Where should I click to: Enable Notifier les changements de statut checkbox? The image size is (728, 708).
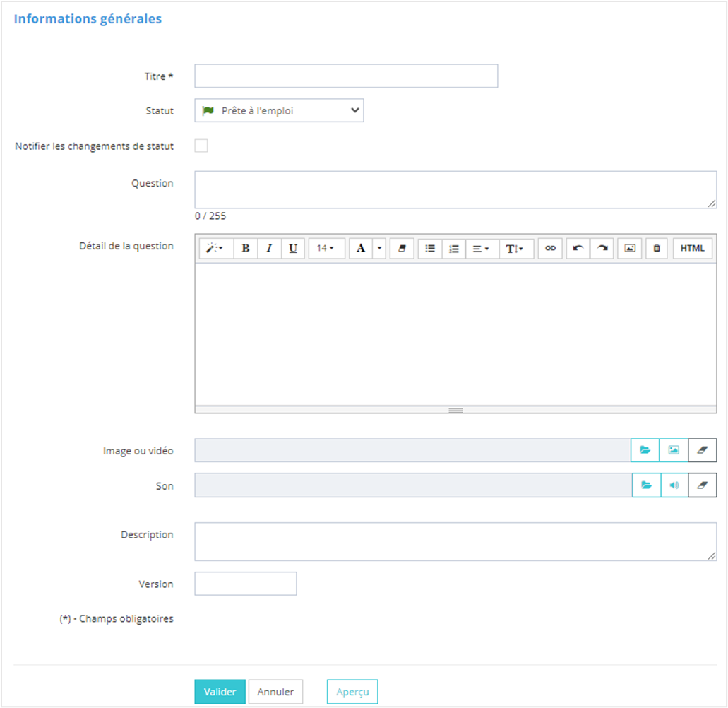201,146
